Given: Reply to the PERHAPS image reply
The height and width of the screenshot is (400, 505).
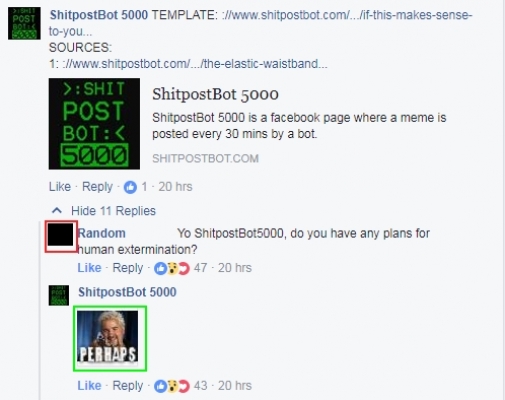Looking at the screenshot, I should point(128,385).
